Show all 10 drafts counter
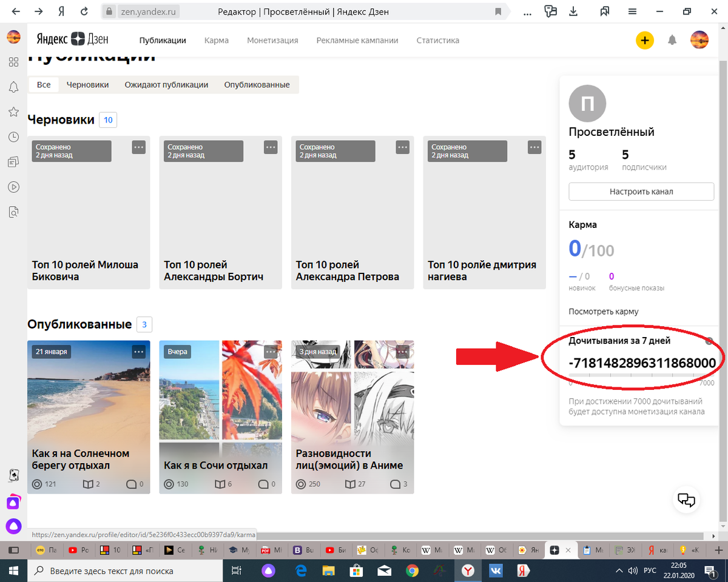Screen dimensions: 728x582 (108, 120)
